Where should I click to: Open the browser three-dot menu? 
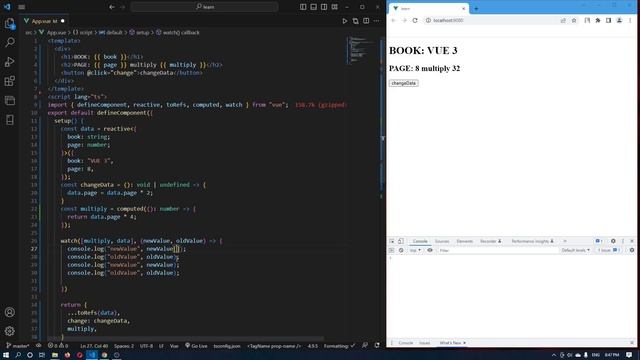click(x=630, y=20)
